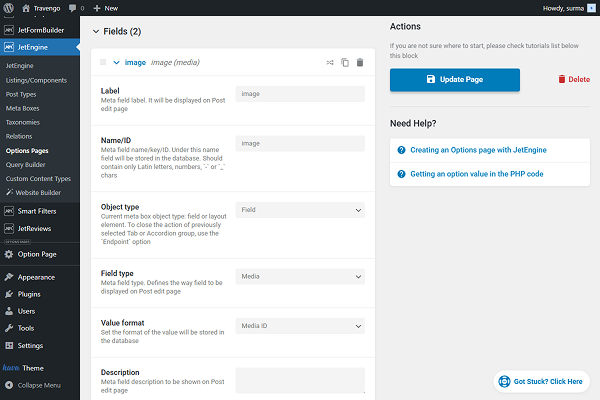Duplicate the image field
This screenshot has height=400, width=600.
pyautogui.click(x=345, y=62)
